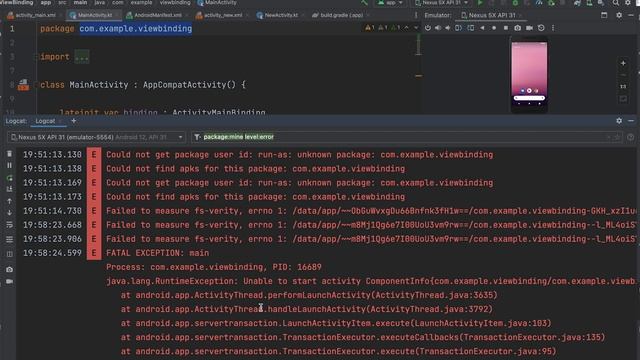Open TransactionExecutor.java:135 stack link

coord(532,338)
